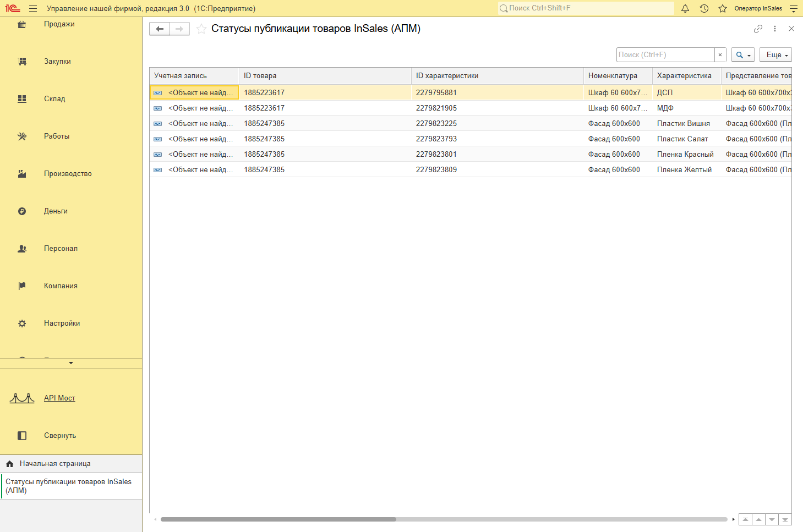Image resolution: width=803 pixels, height=532 pixels.
Task: Open form's more actions three-dot menu
Action: tap(775, 29)
